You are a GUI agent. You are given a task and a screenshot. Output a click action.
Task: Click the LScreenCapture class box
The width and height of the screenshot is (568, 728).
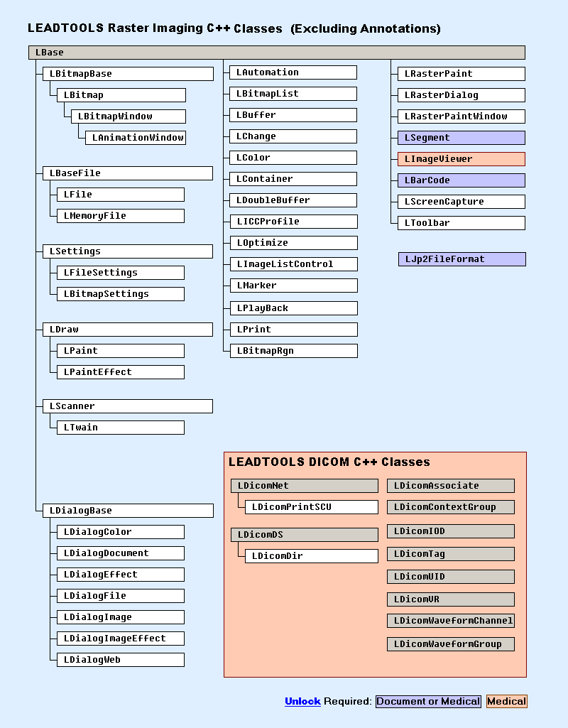pos(461,202)
